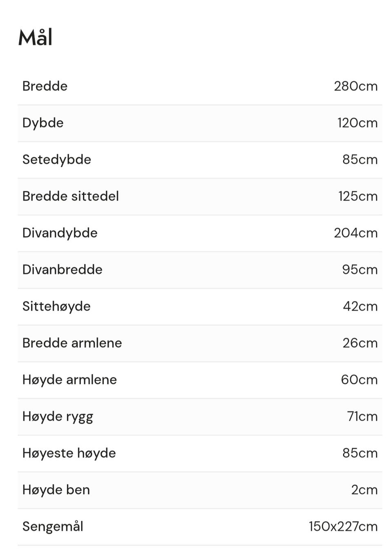Click the 204cm value

click(x=356, y=233)
